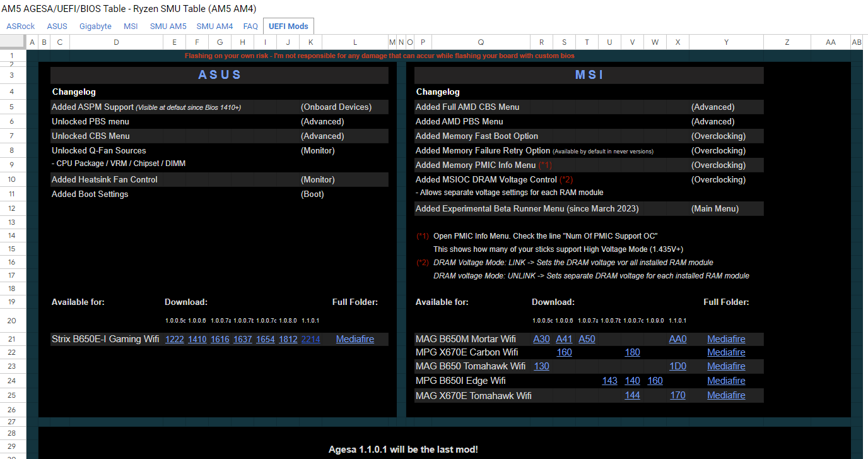Open the 1410 BIOS download link

tap(197, 339)
